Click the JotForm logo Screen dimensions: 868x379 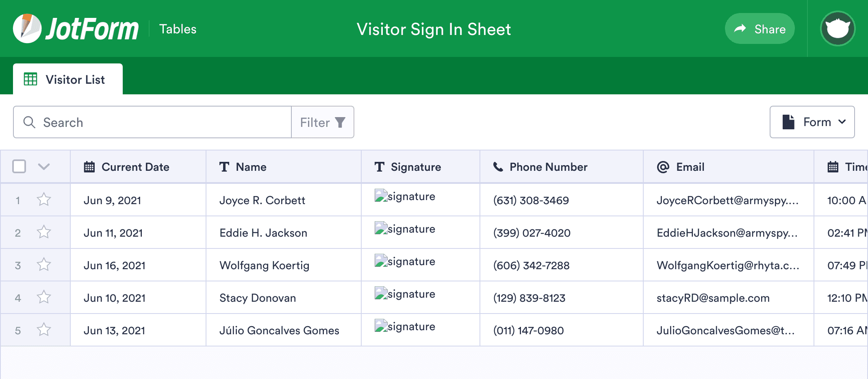pyautogui.click(x=75, y=28)
